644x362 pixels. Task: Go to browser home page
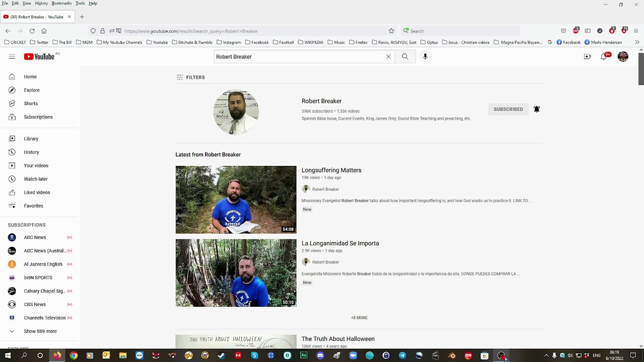pos(44,31)
